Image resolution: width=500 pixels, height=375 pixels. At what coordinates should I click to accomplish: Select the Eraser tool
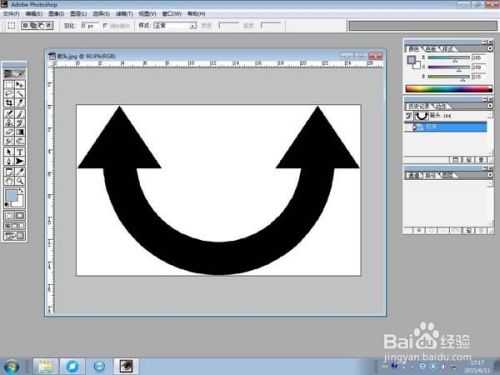pyautogui.click(x=9, y=132)
